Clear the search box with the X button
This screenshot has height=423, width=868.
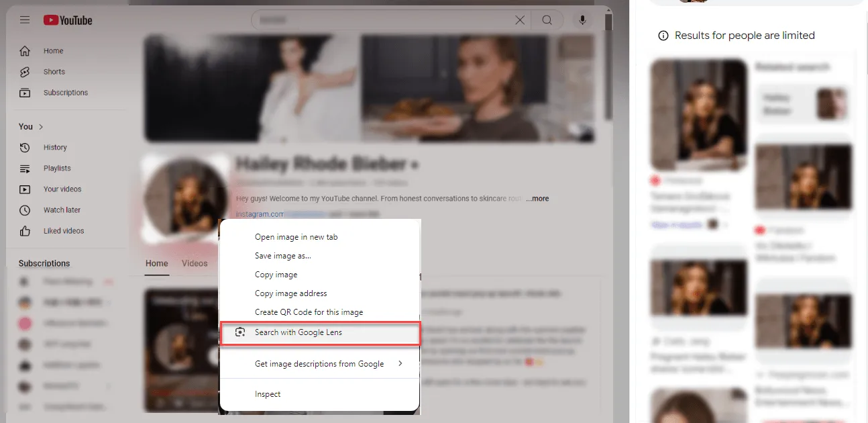tap(520, 19)
